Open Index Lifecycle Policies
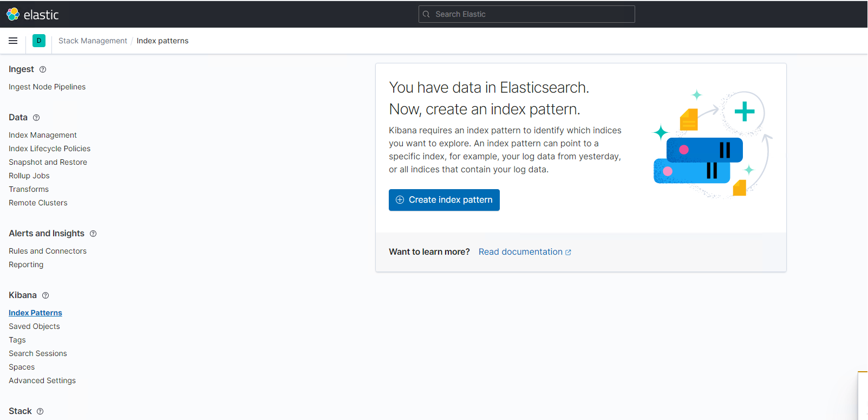Image resolution: width=868 pixels, height=420 pixels. pos(49,148)
